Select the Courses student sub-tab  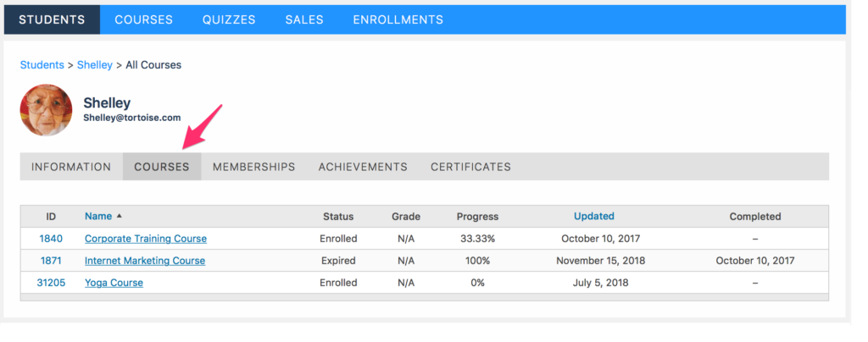tap(162, 167)
